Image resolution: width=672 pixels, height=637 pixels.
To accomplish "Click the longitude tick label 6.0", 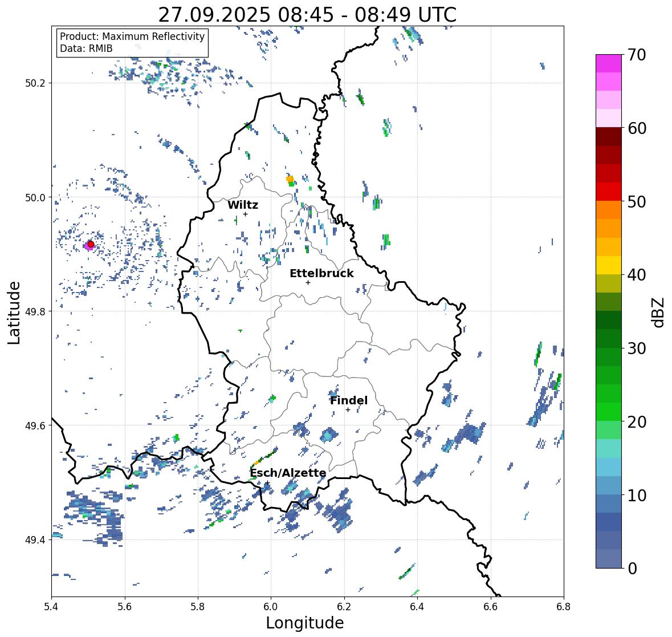I will point(271,606).
